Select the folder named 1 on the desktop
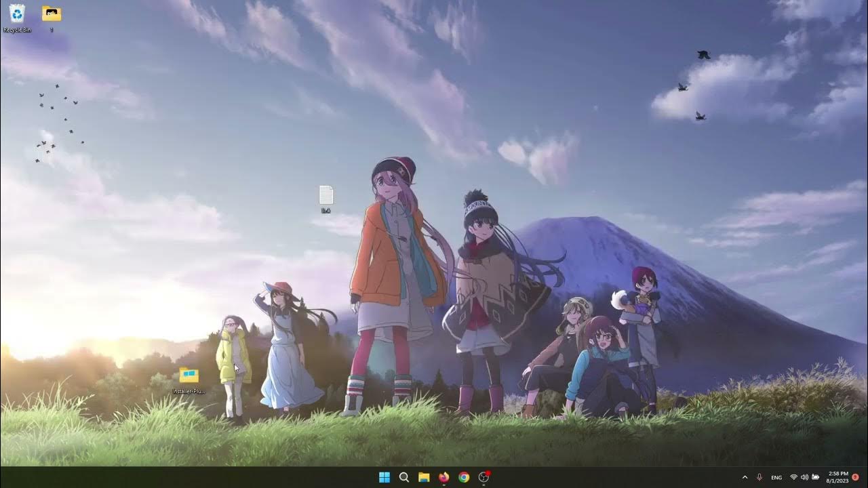The image size is (868, 488). pos(52,18)
